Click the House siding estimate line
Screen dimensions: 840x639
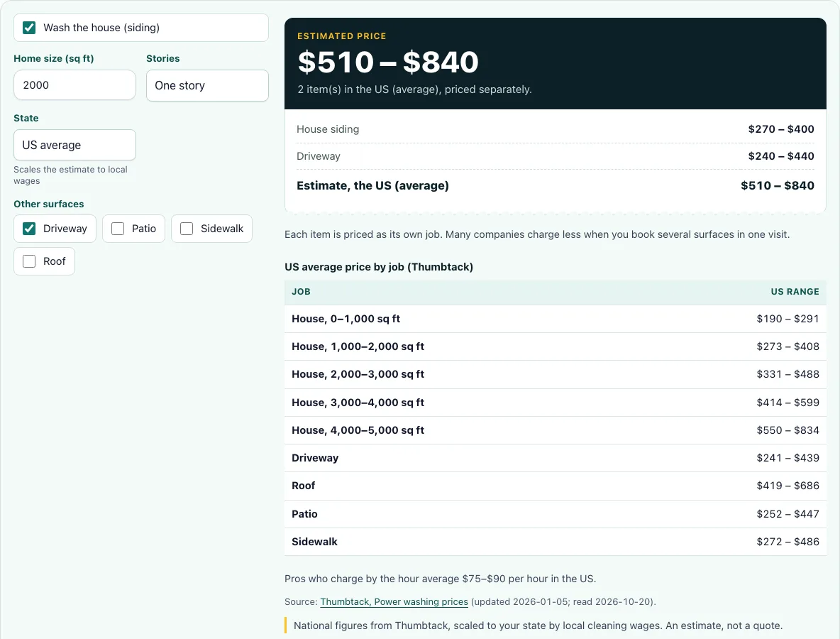pos(555,129)
